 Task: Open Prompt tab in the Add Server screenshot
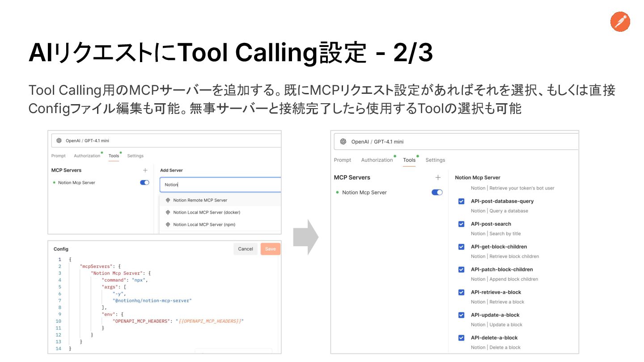click(58, 156)
